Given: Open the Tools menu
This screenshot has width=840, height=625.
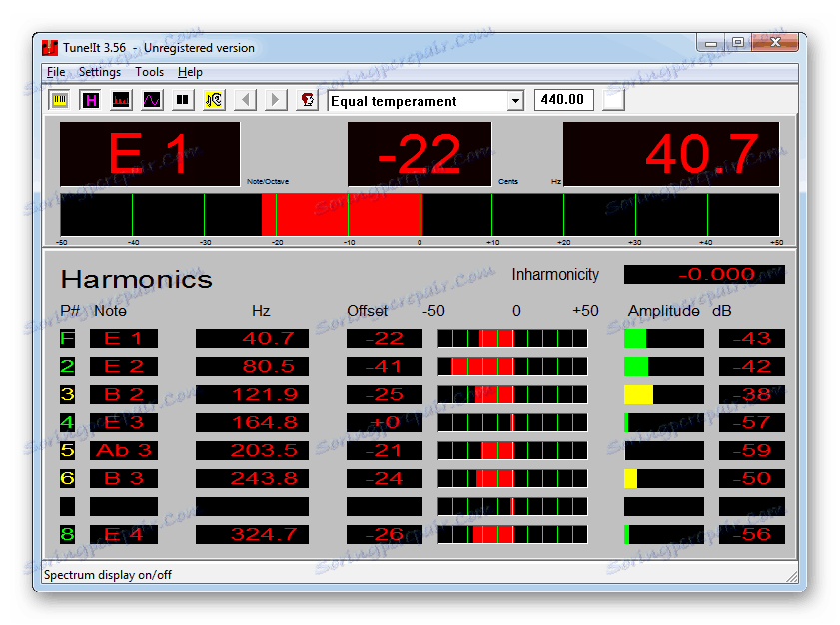Looking at the screenshot, I should tap(149, 72).
